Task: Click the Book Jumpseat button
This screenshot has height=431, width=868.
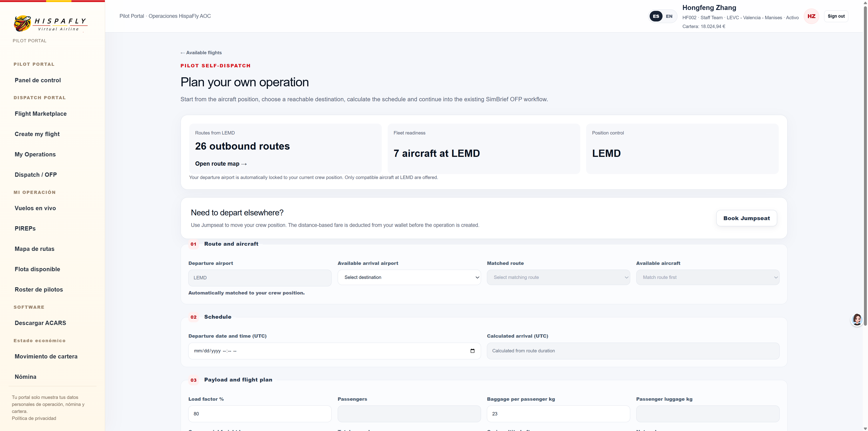Action: click(x=746, y=218)
